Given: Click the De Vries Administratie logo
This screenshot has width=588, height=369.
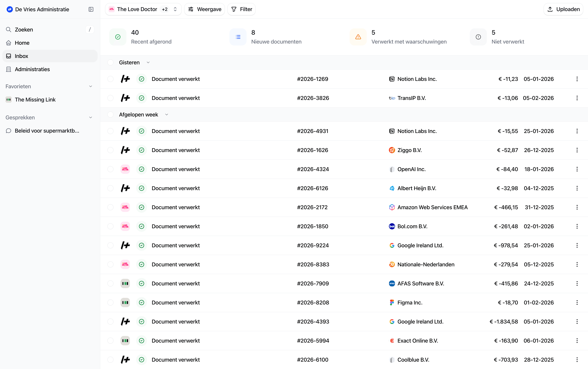Looking at the screenshot, I should tap(9, 9).
